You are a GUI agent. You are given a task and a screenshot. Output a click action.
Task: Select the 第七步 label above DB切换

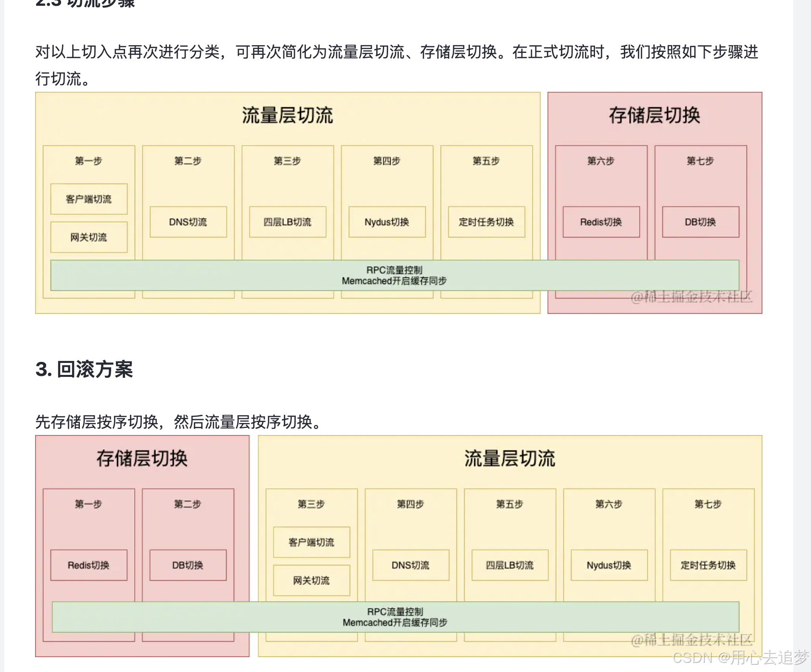tap(700, 161)
